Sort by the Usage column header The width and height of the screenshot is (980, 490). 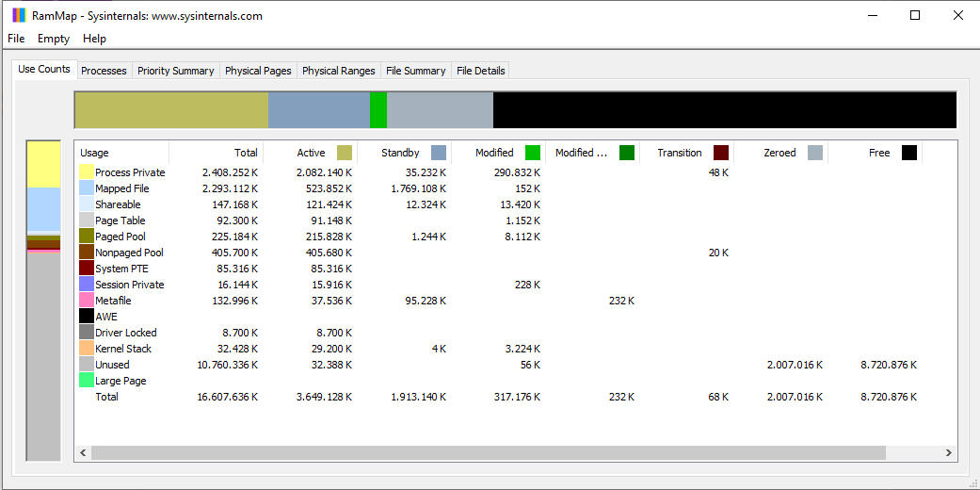[121, 153]
